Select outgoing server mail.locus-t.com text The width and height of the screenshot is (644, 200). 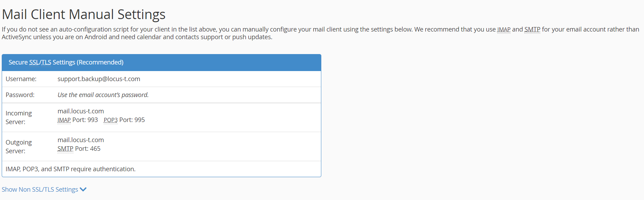[81, 140]
